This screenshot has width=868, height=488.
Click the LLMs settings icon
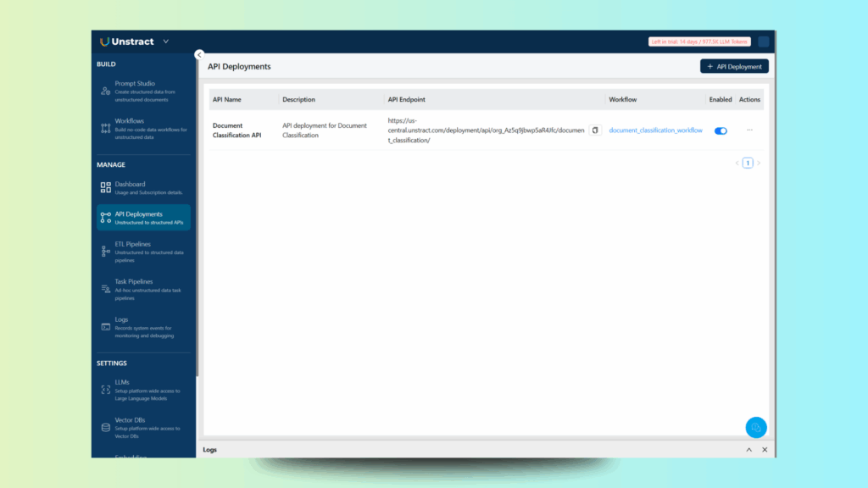(106, 389)
